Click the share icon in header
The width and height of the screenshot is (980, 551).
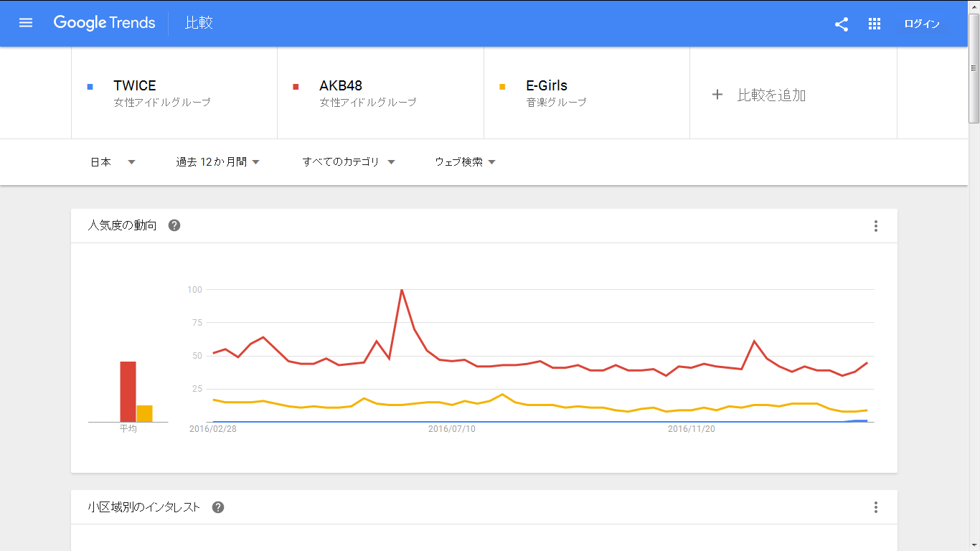(842, 24)
